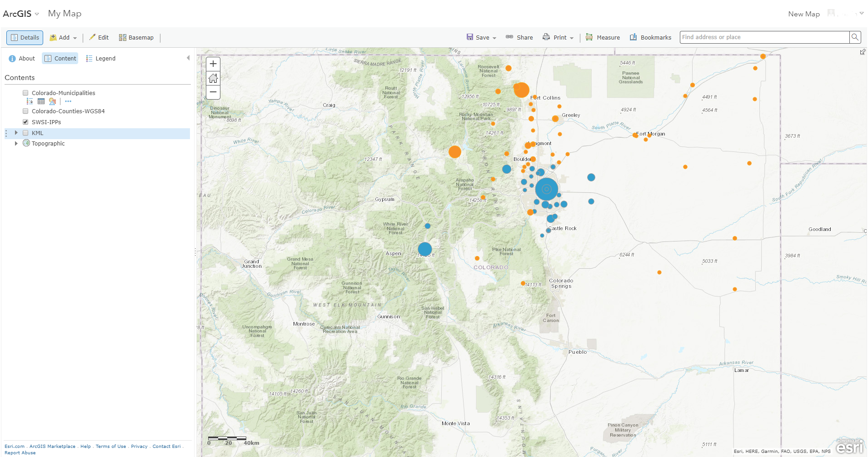The image size is (868, 457).
Task: Click the Change Style icon under Colorado-Municipalities
Action: click(x=52, y=101)
